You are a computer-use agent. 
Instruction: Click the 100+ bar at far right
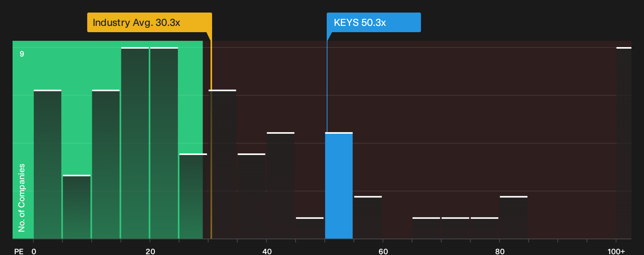coord(624,143)
